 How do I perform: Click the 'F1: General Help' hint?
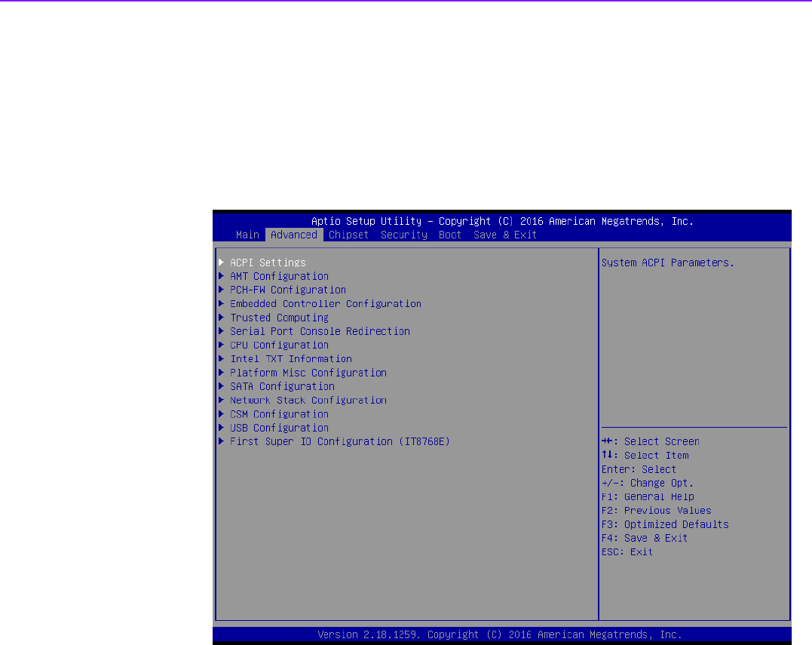[x=648, y=497]
